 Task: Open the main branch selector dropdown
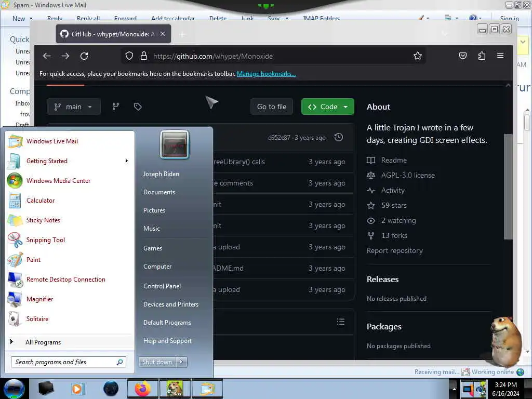coord(74,107)
